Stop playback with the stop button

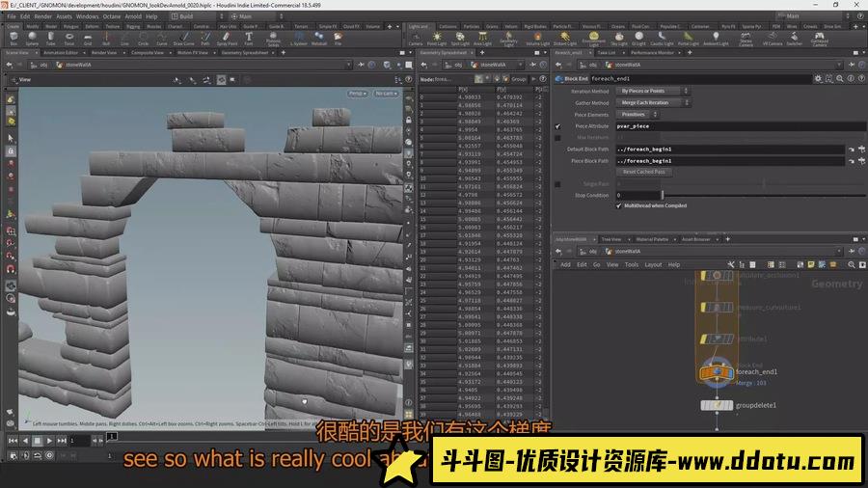(37, 441)
